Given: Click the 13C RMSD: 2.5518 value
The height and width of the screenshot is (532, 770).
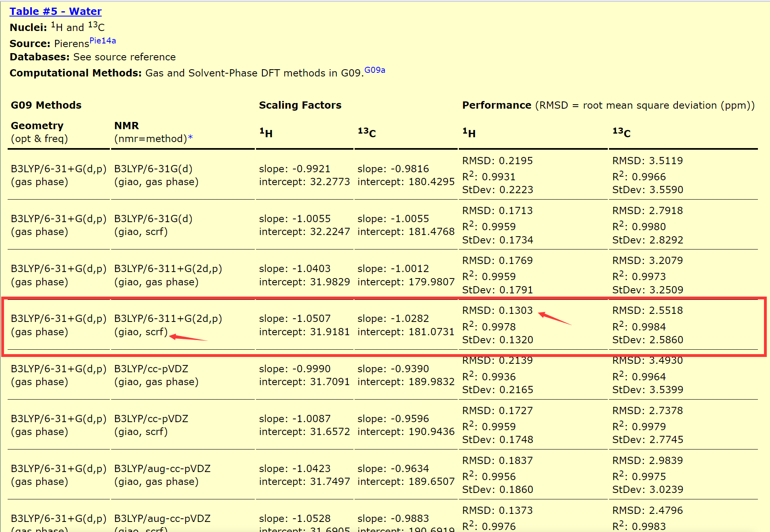Looking at the screenshot, I should (647, 310).
